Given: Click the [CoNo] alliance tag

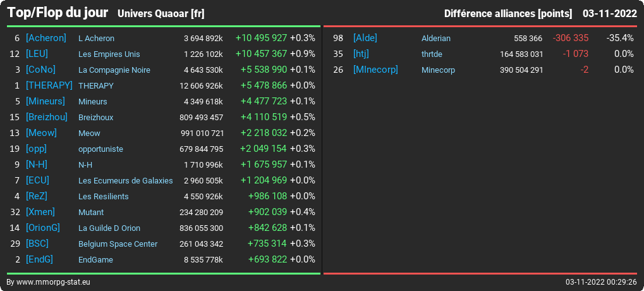Looking at the screenshot, I should pyautogui.click(x=40, y=70).
